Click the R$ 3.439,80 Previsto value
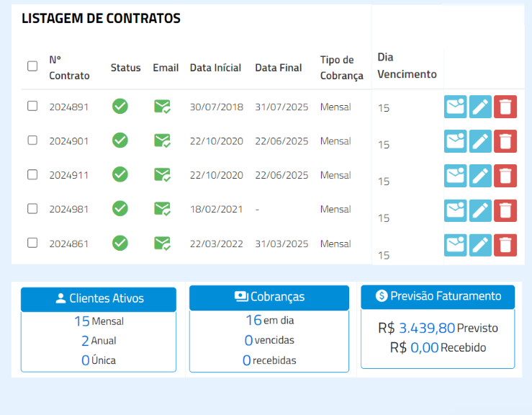The width and height of the screenshot is (532, 415). (438, 328)
